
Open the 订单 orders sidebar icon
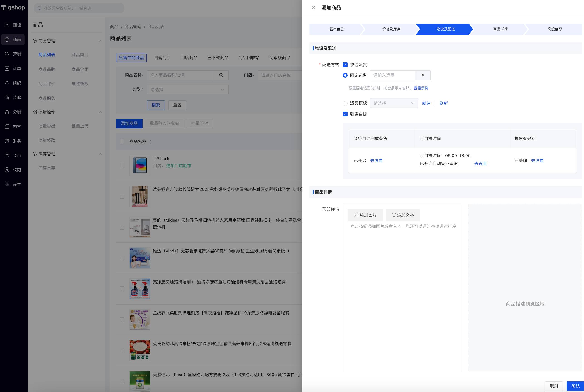7,68
